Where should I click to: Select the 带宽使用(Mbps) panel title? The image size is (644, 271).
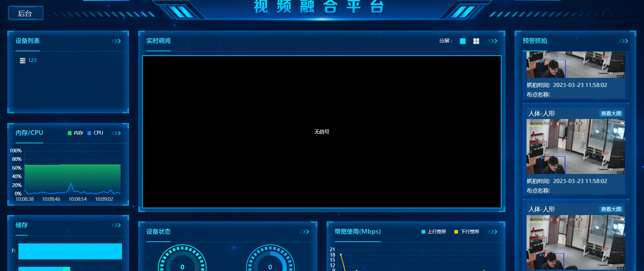(358, 232)
